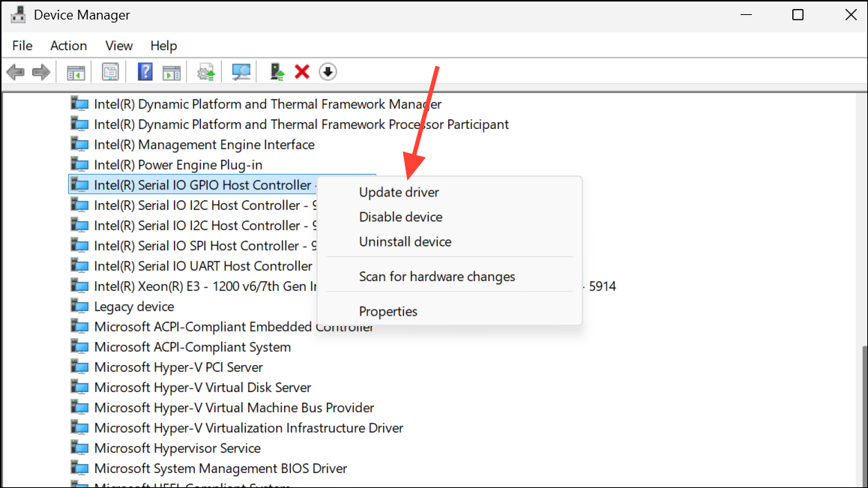Click the Forward navigation arrow icon

41,71
